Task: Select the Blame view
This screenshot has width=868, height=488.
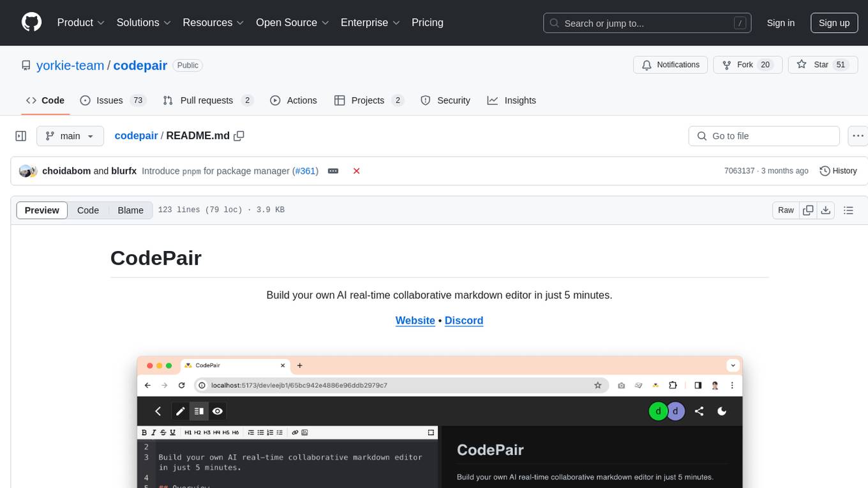Action: (x=131, y=210)
